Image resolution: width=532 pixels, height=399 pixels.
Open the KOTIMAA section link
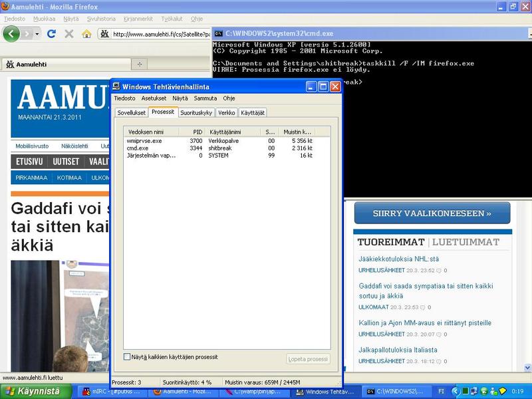[x=69, y=178]
